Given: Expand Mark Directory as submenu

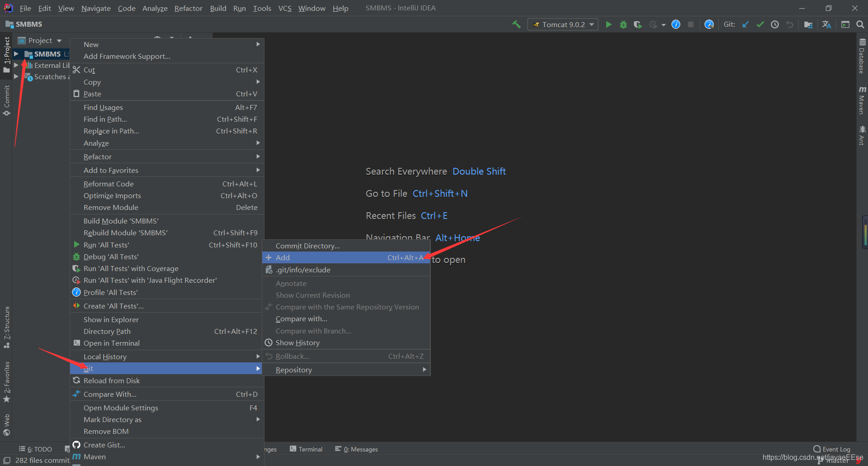Looking at the screenshot, I should click(x=167, y=419).
